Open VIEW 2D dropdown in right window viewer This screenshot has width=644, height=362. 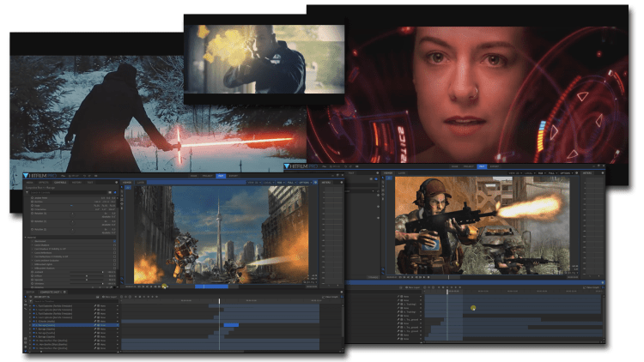514,173
